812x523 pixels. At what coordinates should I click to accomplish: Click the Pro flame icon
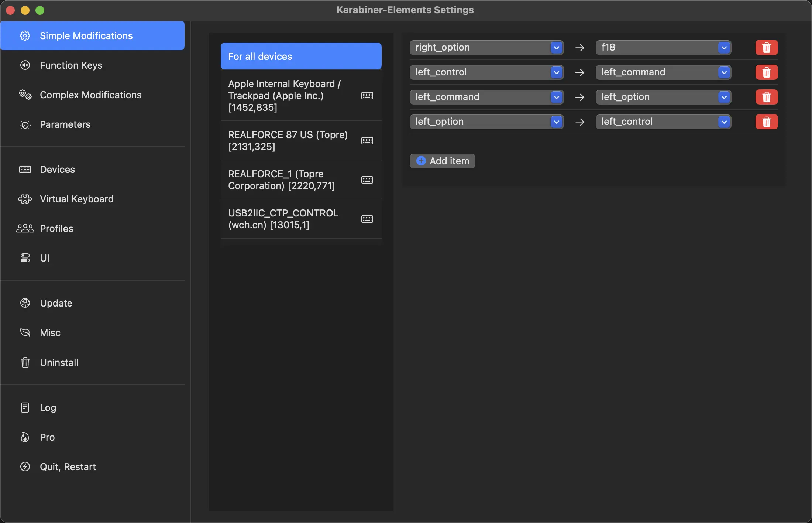[x=25, y=437]
